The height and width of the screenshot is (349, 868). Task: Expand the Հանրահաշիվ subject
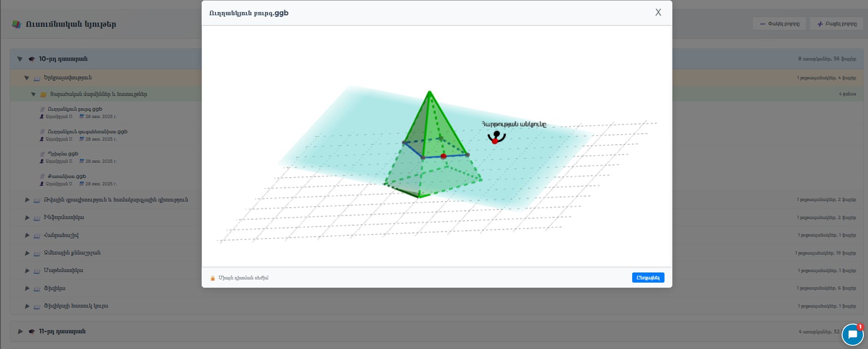27,236
